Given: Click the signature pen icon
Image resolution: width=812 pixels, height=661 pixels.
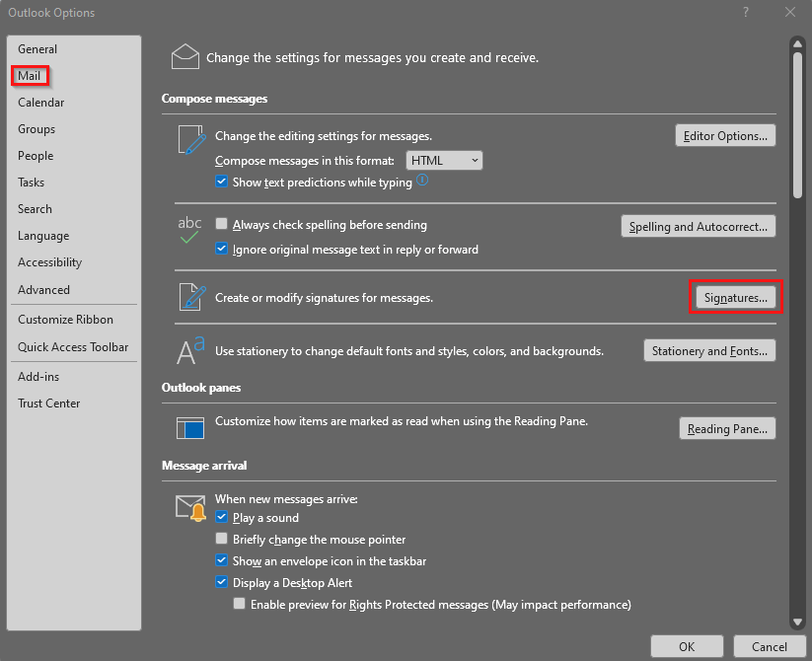Looking at the screenshot, I should [189, 297].
